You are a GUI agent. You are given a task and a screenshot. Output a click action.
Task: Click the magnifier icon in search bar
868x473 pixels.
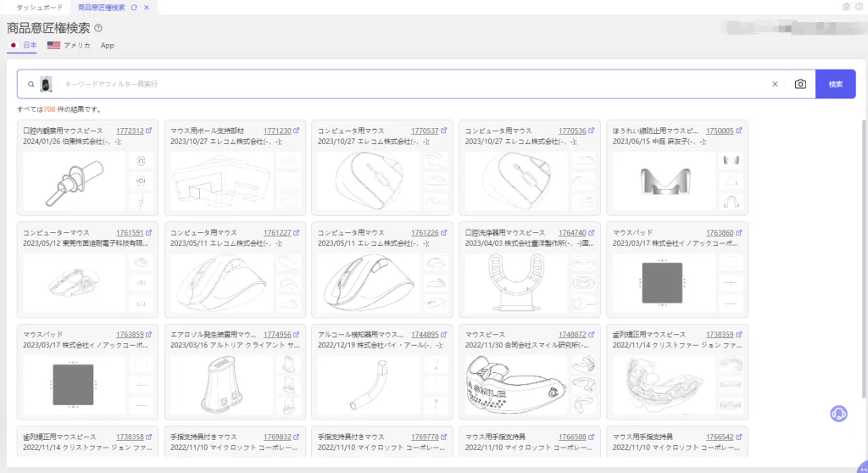(31, 84)
